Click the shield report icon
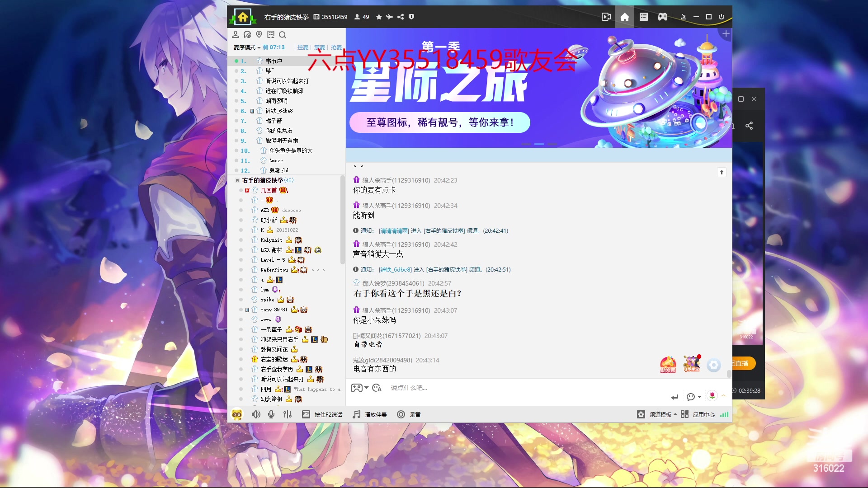The image size is (868, 488). 411,17
